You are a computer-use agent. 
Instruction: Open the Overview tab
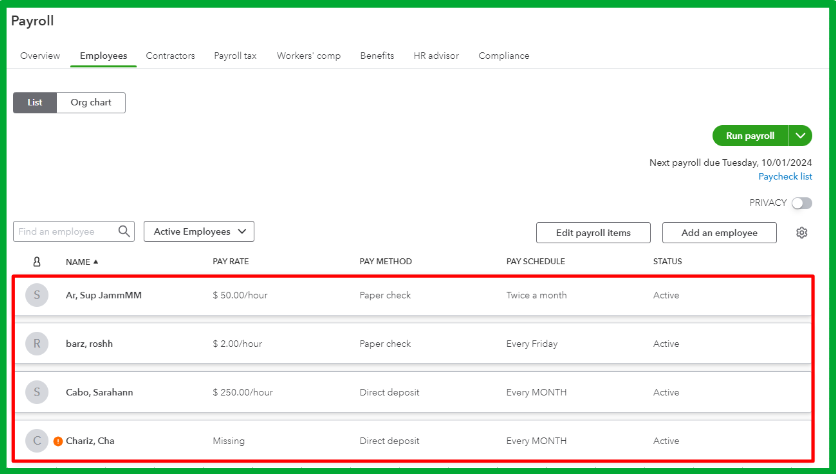[40, 55]
